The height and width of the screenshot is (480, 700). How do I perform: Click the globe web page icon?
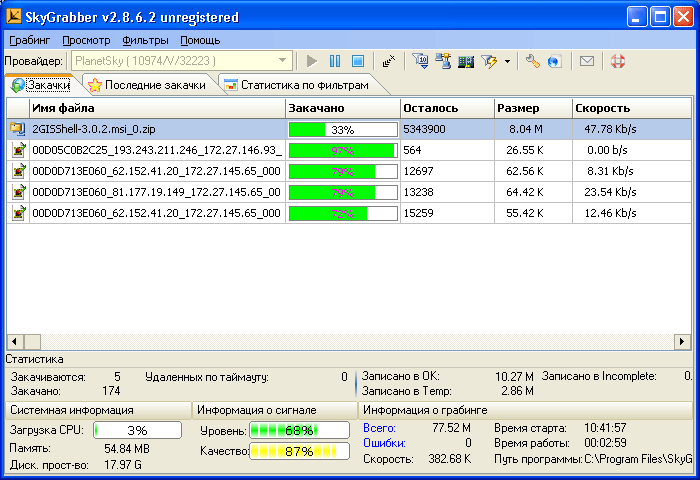554,61
